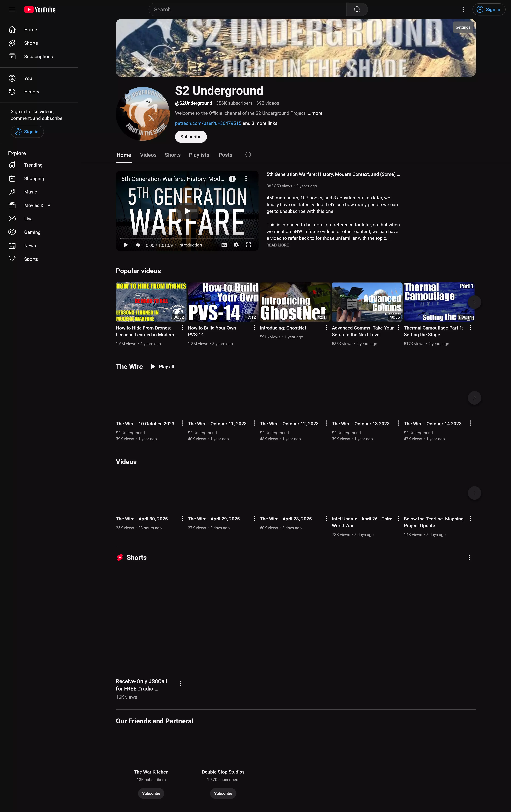Click the sidebar Sign in button

pyautogui.click(x=27, y=132)
